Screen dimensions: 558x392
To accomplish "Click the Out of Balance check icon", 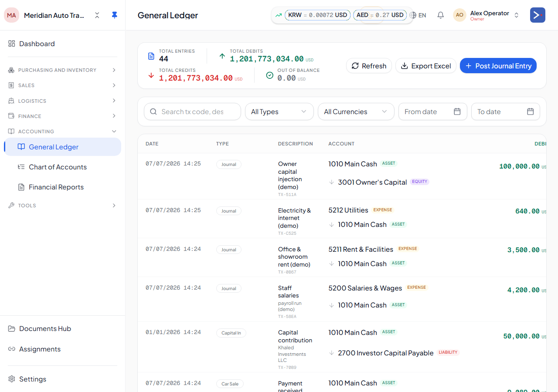I will pos(270,75).
